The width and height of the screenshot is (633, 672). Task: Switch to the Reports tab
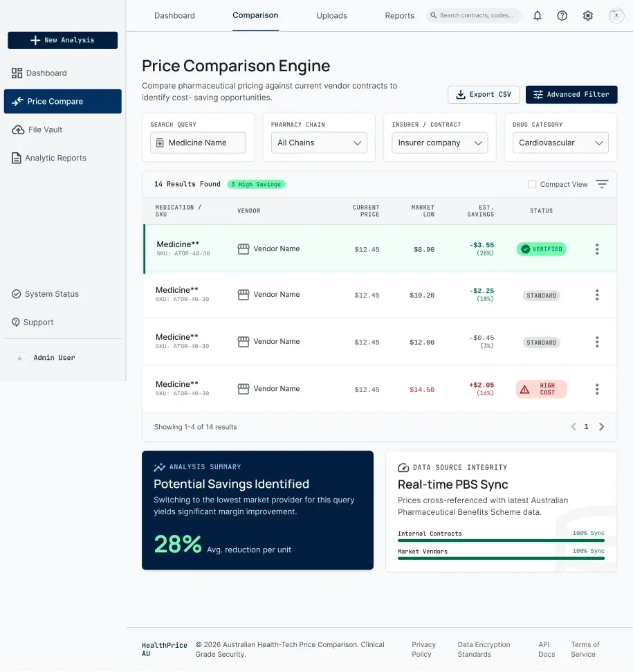[399, 16]
